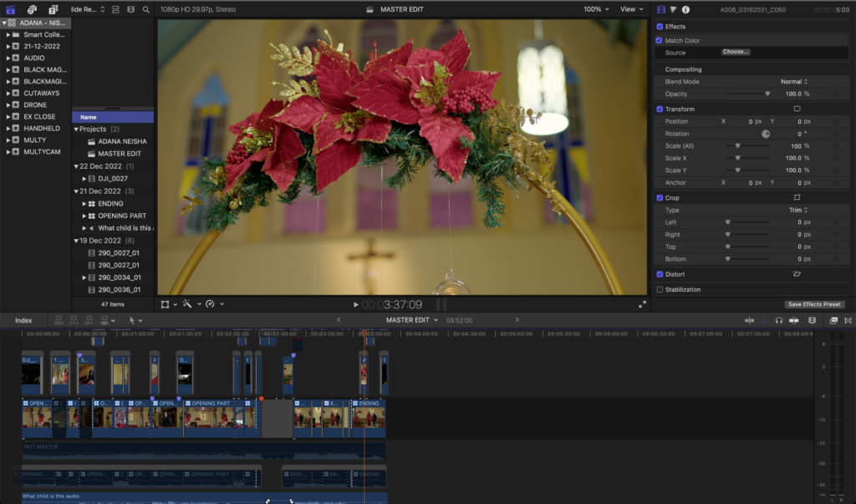Viewport: 856px width, 504px height.
Task: Collapse the 19 Dec 2022 group
Action: coord(77,240)
